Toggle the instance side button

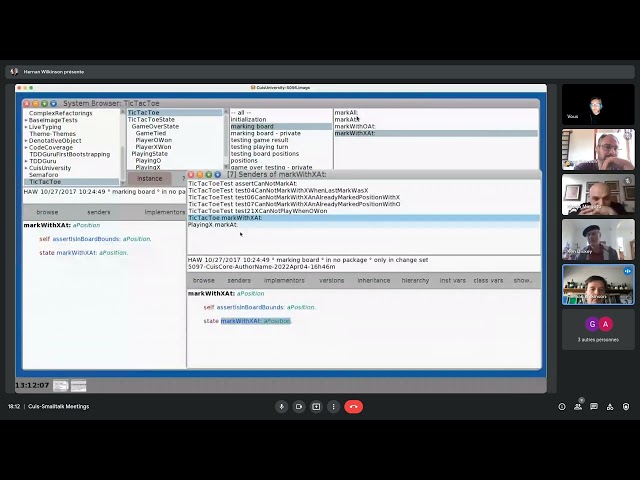point(149,178)
